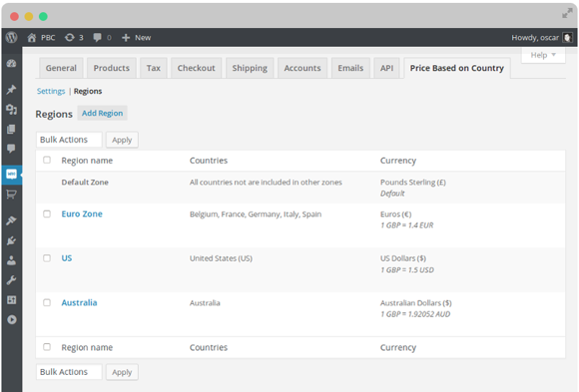Viewport: 579px width, 392px height.
Task: Open the bottom Bulk Actions dropdown
Action: pos(68,372)
